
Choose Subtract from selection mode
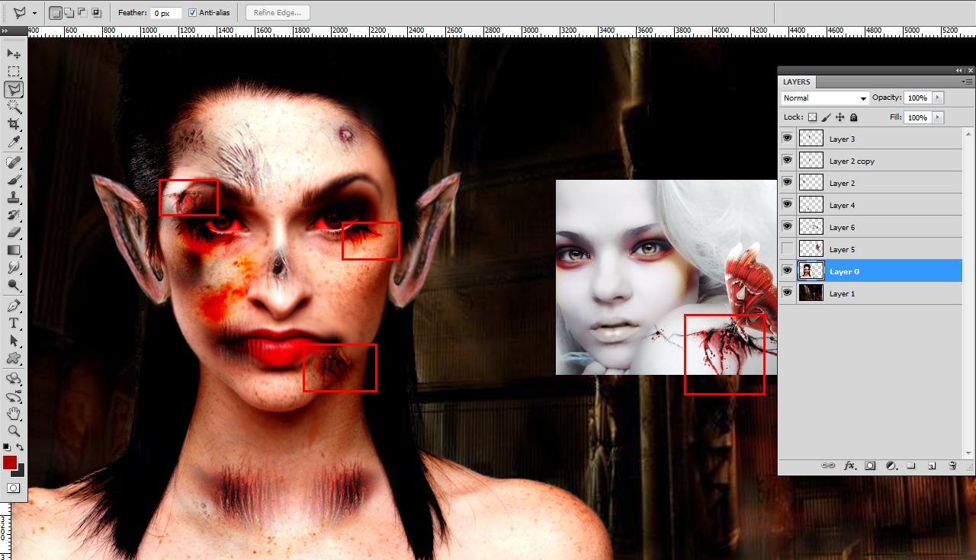point(82,13)
